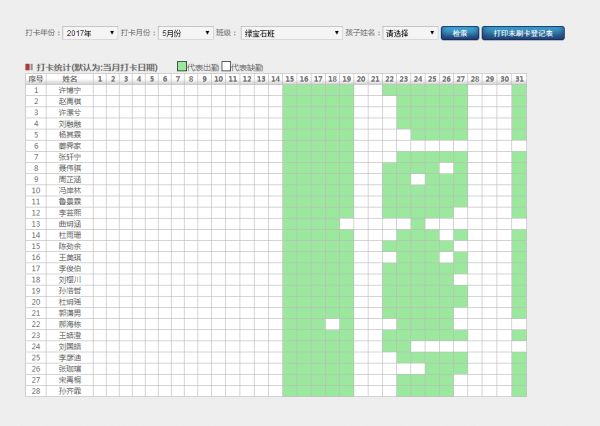The image size is (600, 426).
Task: Click the green attendance legend swatch
Action: pyautogui.click(x=182, y=66)
